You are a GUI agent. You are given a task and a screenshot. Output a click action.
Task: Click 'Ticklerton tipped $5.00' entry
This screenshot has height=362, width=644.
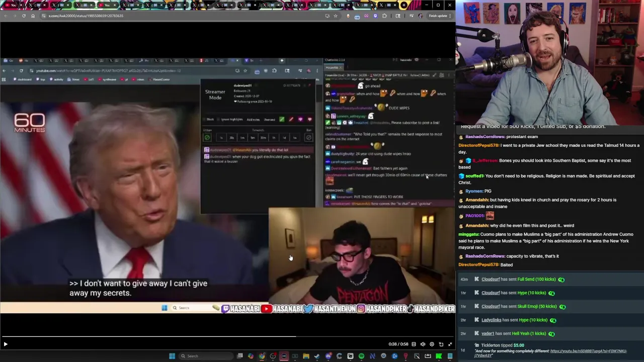tap(503, 345)
